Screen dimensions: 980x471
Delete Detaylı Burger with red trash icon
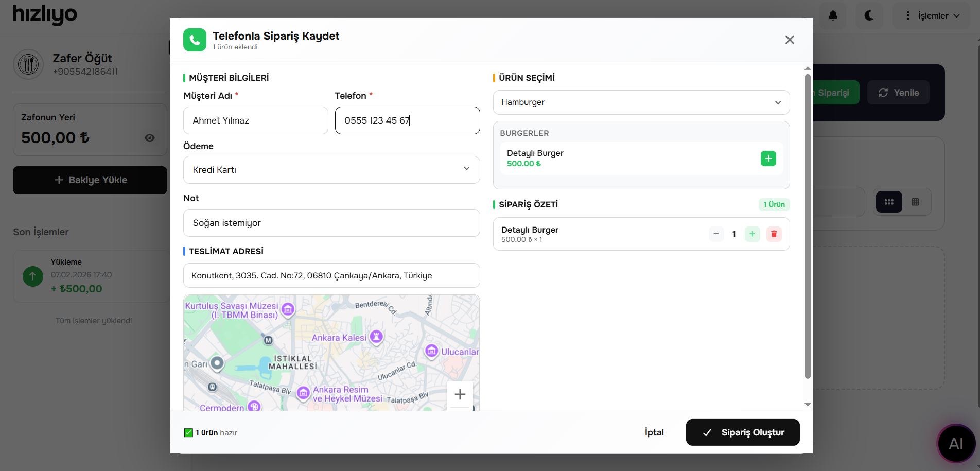(774, 234)
